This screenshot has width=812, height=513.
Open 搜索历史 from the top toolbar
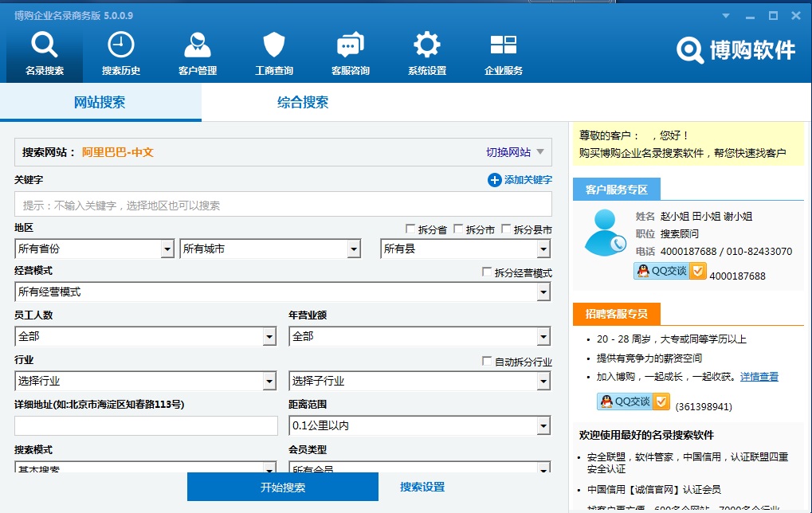pos(120,49)
